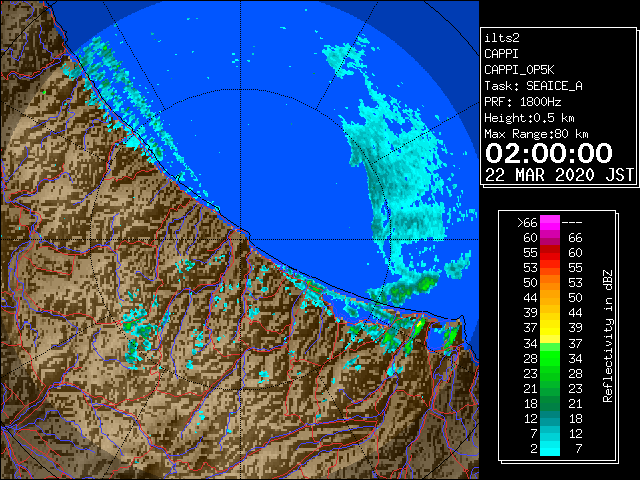Click the "Task: SEAICE_A" line
Viewport: 640px width, 480px height.
[533, 86]
